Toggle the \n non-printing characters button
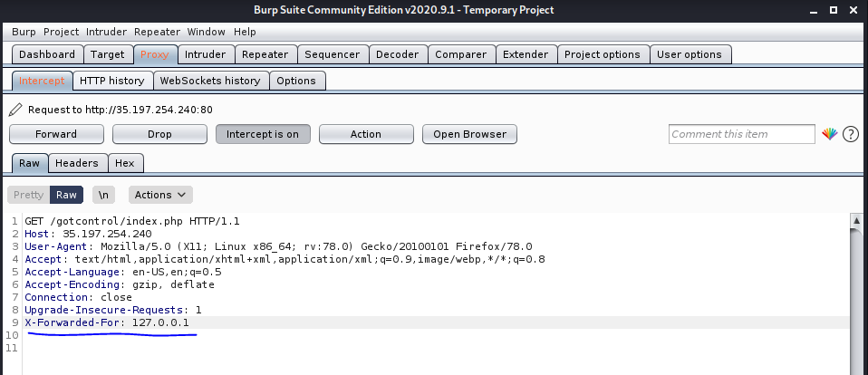 (x=103, y=195)
